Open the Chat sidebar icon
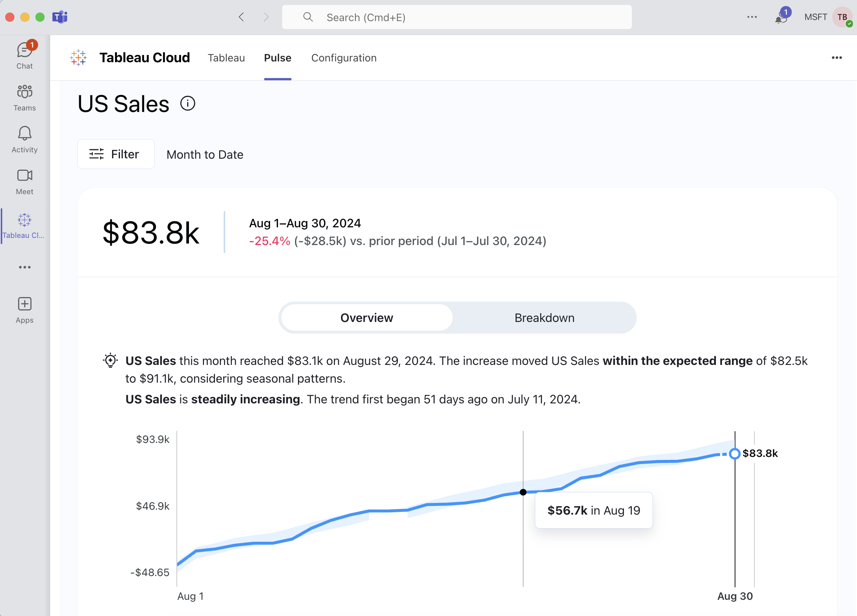This screenshot has width=857, height=616. (25, 55)
